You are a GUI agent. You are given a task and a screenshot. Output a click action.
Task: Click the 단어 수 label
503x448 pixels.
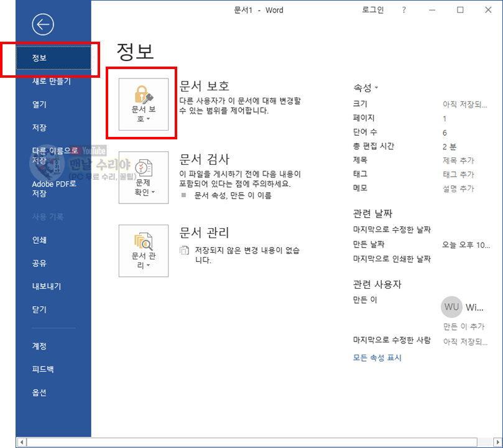[x=365, y=132]
